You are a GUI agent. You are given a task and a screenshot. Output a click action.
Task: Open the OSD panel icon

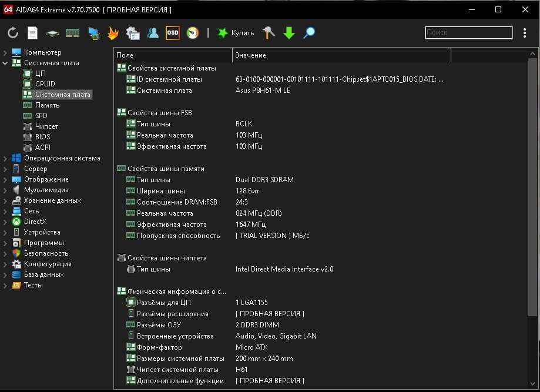click(x=173, y=33)
